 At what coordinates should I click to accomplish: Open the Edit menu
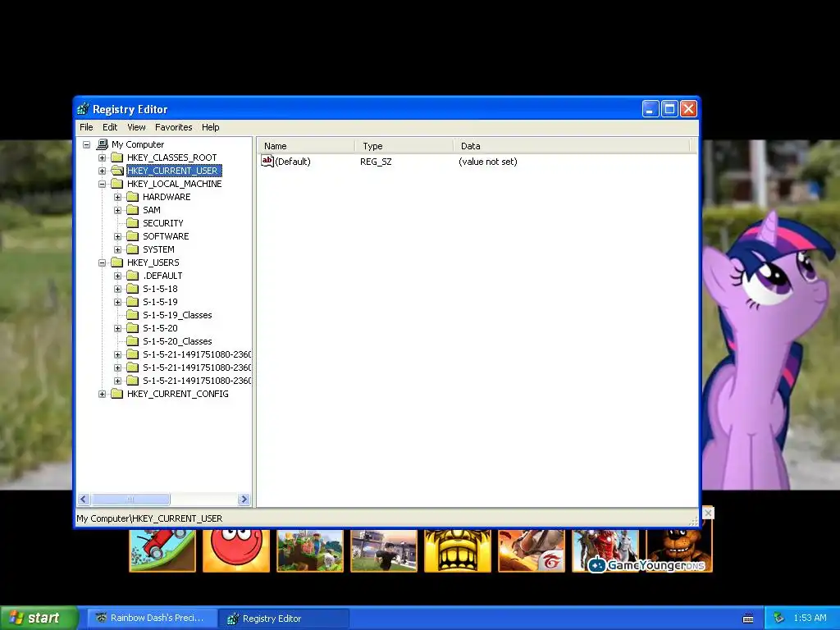point(110,127)
